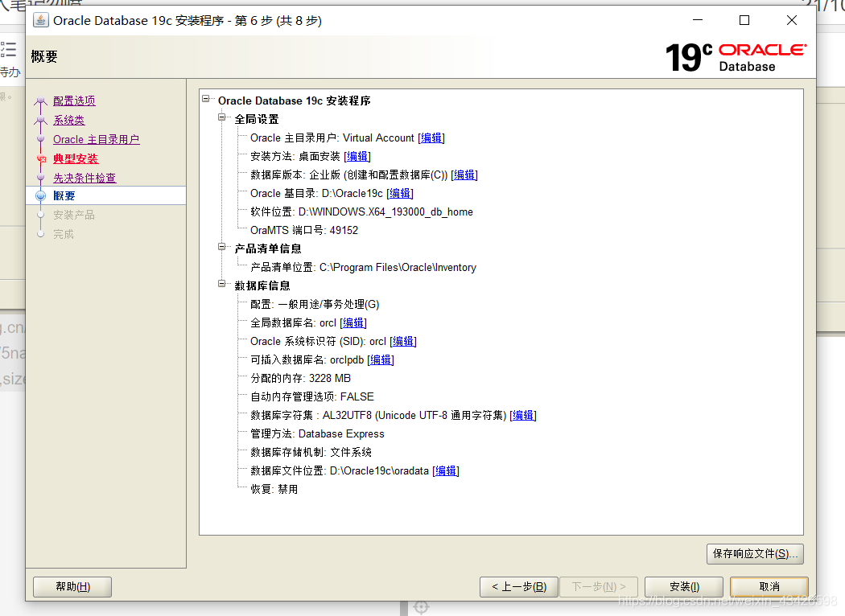845x616 pixels.
Task: Start installation with 安装(I) button
Action: pos(684,587)
